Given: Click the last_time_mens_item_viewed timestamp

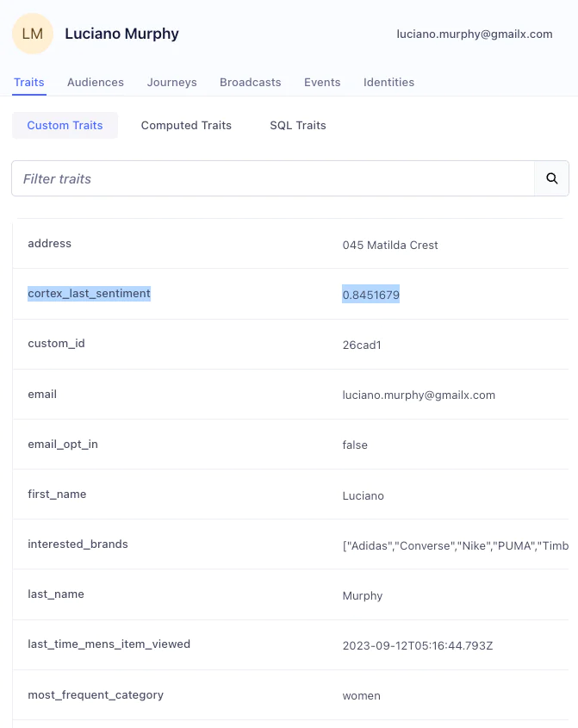Looking at the screenshot, I should point(416,644).
